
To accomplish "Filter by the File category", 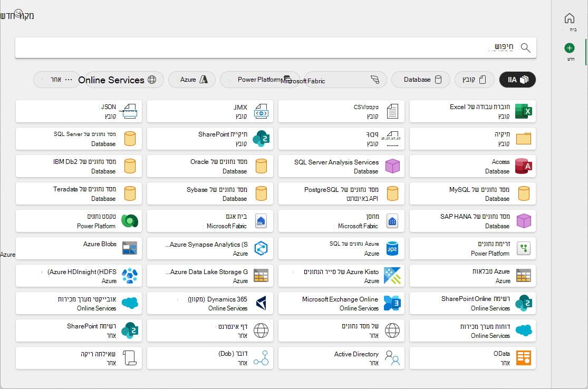I will coord(474,80).
